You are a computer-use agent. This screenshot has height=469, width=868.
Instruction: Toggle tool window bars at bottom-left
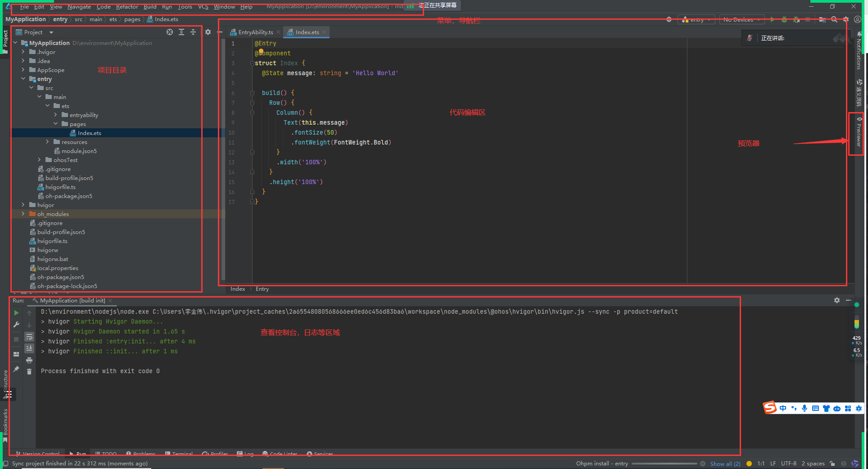[6, 464]
